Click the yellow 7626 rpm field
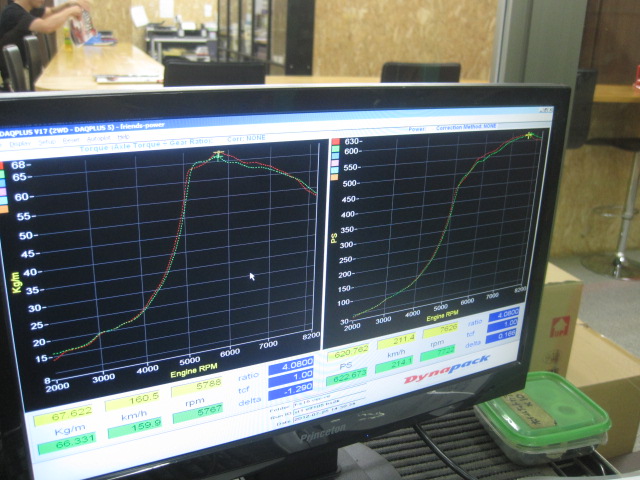This screenshot has height=480, width=640. [441, 330]
